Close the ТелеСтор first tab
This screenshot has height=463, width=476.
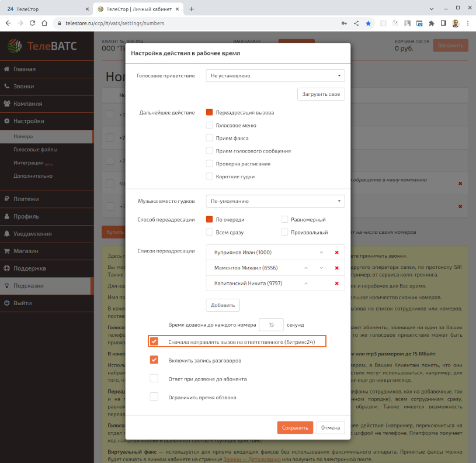[x=87, y=9]
